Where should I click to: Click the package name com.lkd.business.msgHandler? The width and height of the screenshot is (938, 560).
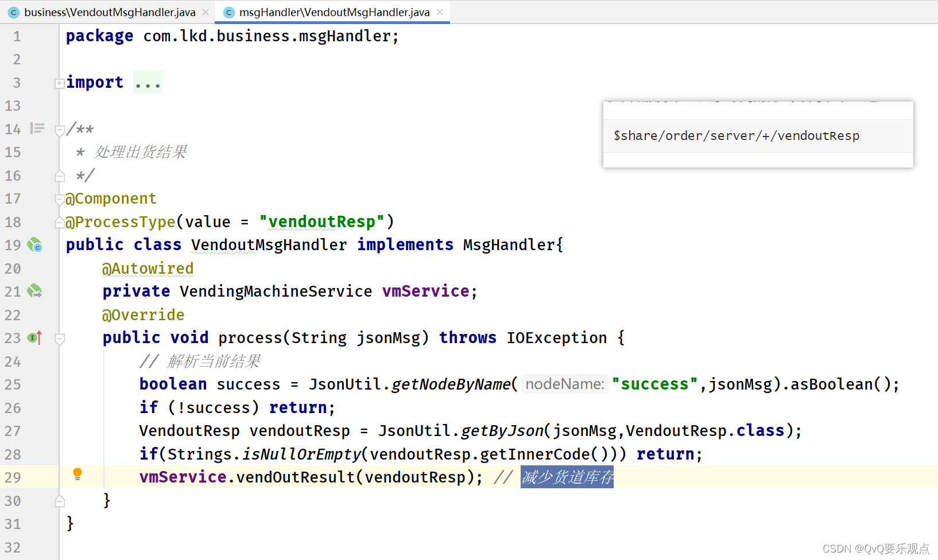click(x=267, y=36)
